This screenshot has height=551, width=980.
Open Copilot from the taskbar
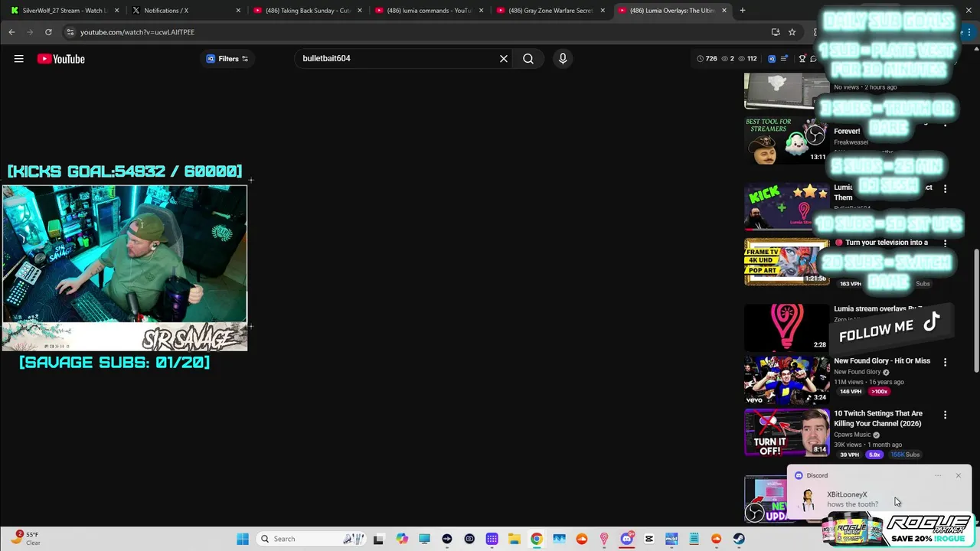402,539
